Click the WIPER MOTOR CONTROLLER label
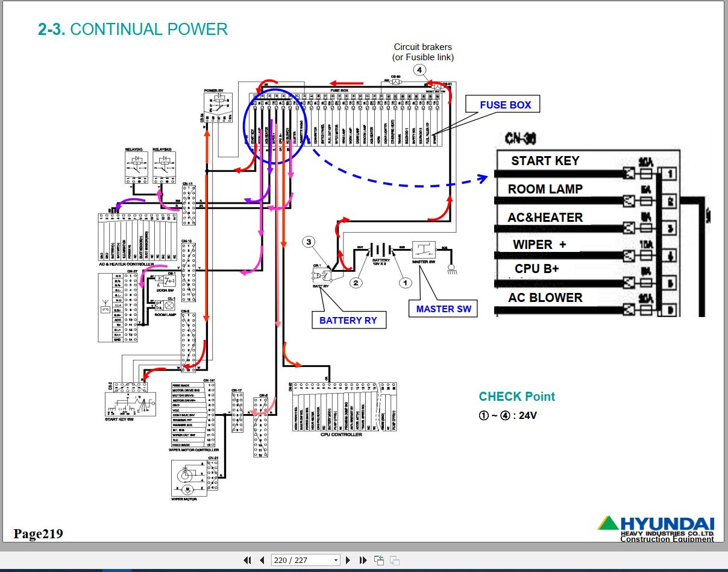Screen dimensions: 728x572 [195, 450]
